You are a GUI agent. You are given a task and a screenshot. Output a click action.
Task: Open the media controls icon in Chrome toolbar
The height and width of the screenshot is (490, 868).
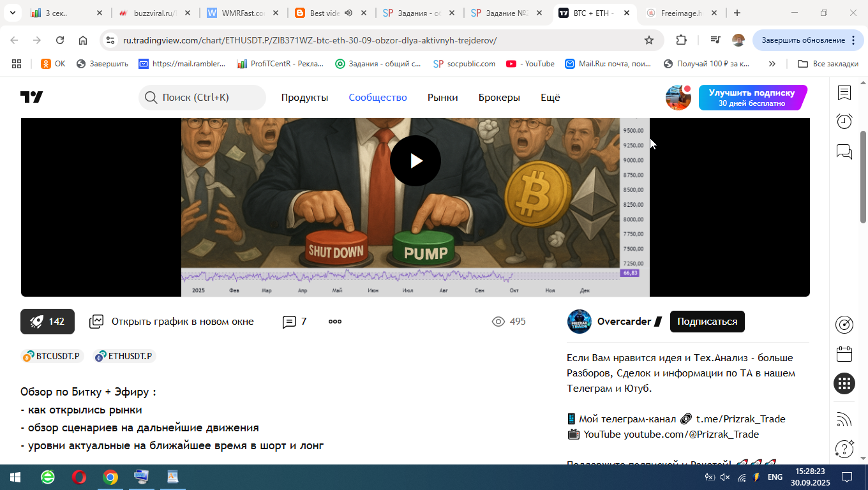point(715,40)
